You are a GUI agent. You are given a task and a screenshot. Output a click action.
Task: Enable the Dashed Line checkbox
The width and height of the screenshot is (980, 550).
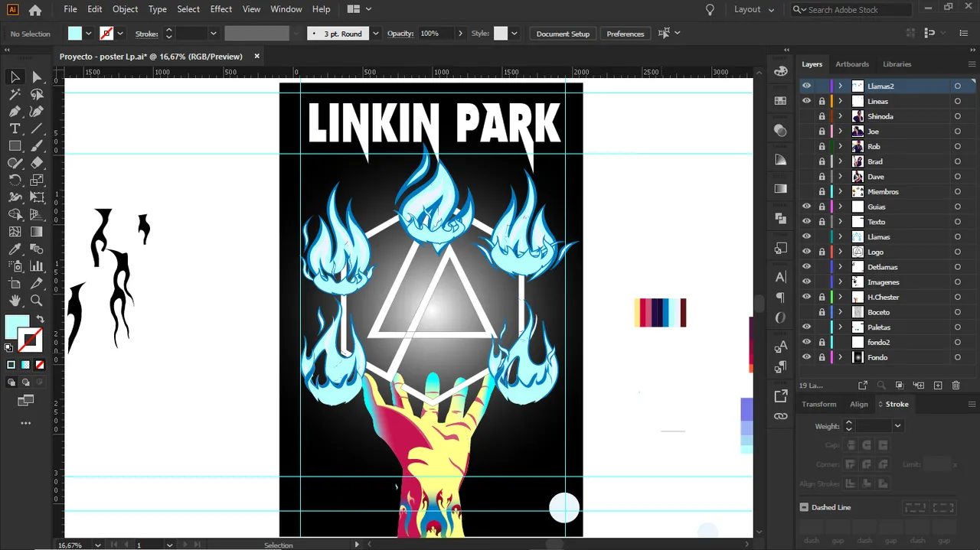tap(804, 507)
